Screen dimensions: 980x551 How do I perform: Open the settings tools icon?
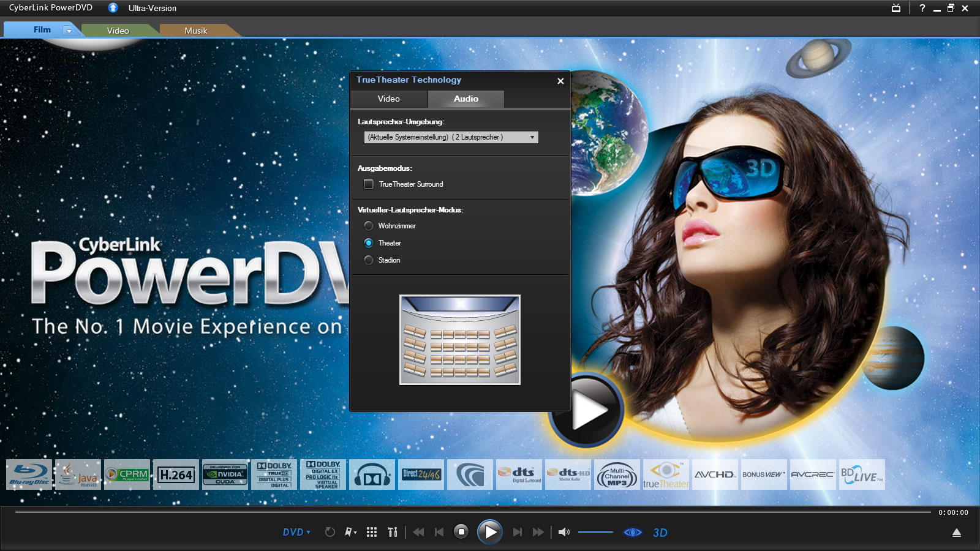(393, 532)
